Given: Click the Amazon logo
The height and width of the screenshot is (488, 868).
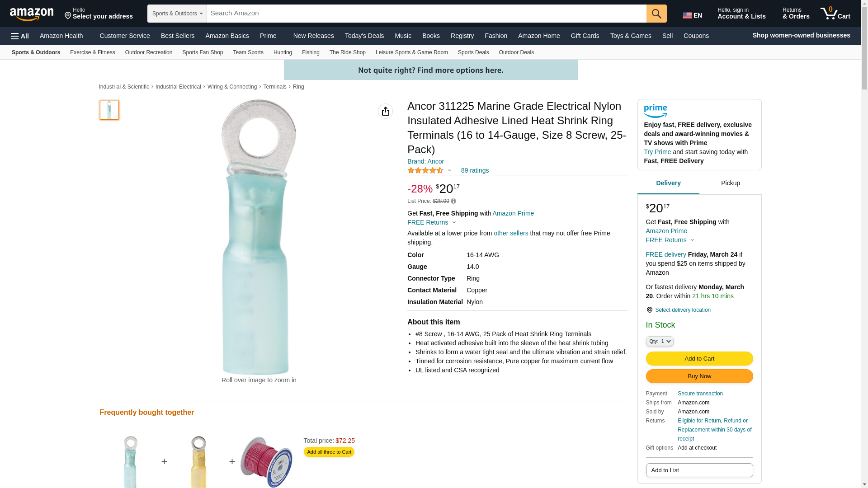Looking at the screenshot, I should (32, 14).
